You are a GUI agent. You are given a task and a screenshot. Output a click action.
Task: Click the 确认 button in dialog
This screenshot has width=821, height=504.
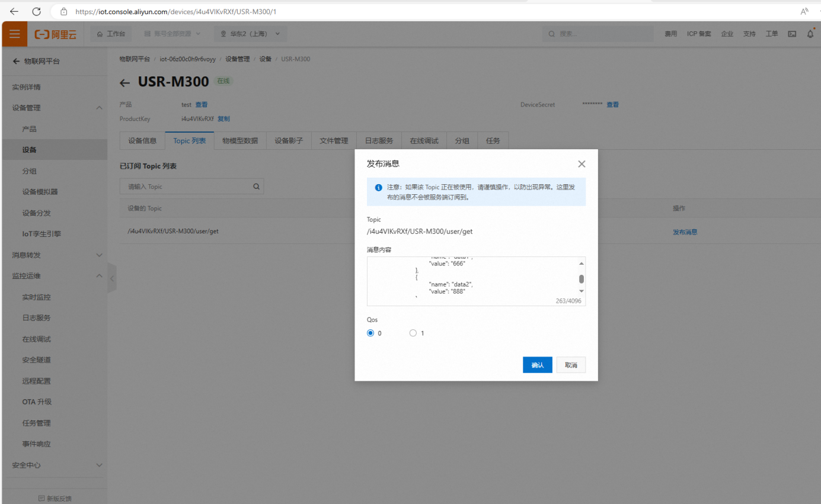coord(537,365)
